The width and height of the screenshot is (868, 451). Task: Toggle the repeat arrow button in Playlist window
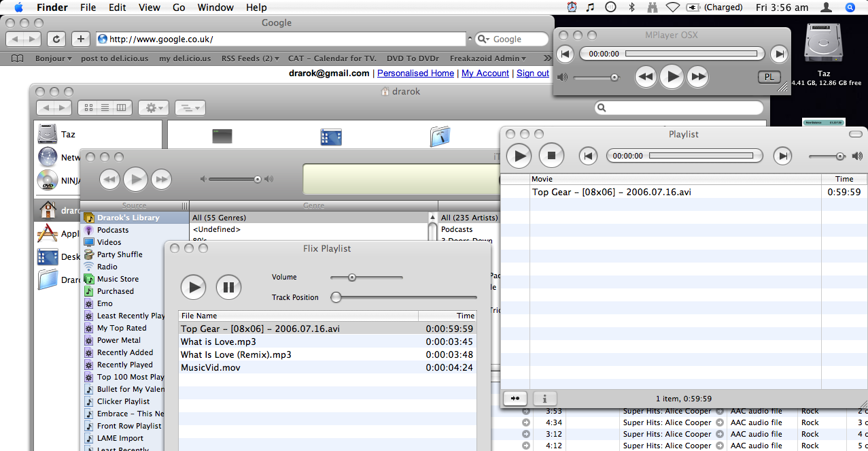coord(515,399)
